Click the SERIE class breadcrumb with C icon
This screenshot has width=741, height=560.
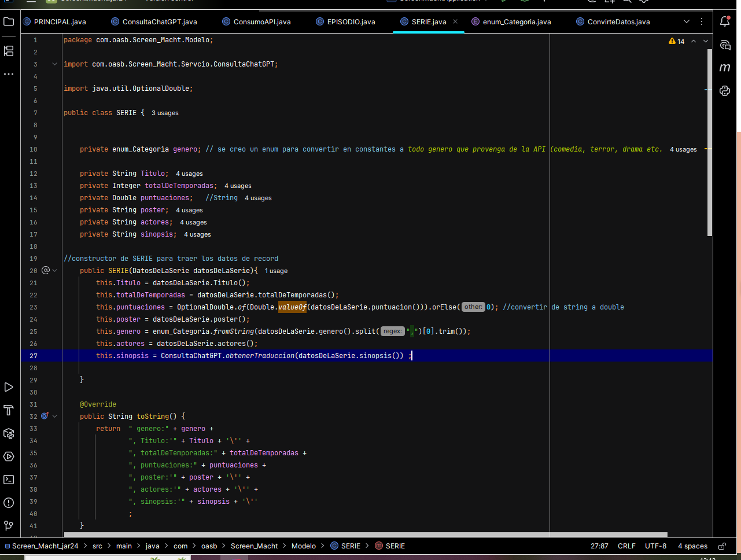(345, 546)
